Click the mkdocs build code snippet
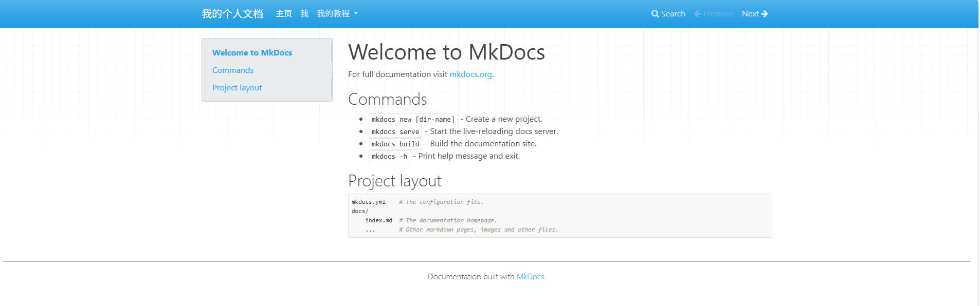This screenshot has width=980, height=306. tap(395, 144)
